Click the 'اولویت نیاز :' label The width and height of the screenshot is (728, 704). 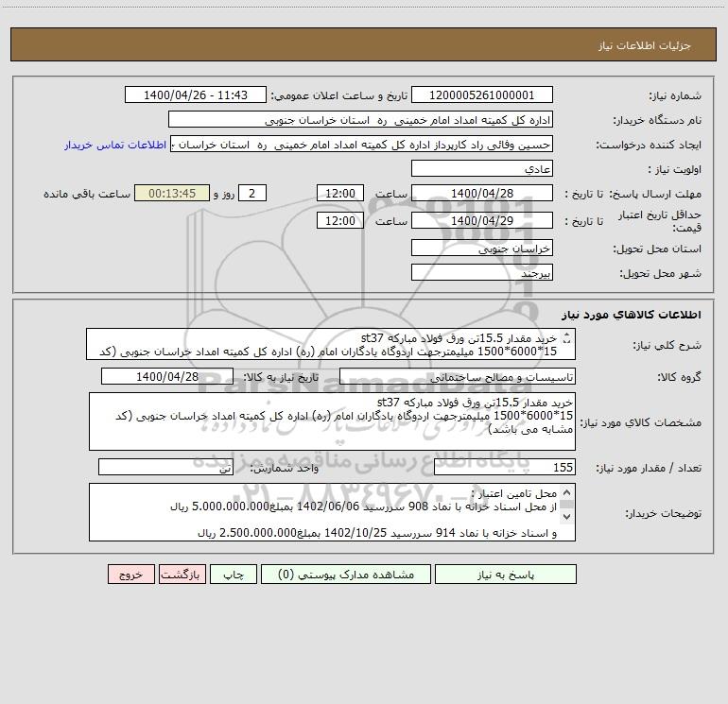point(675,169)
